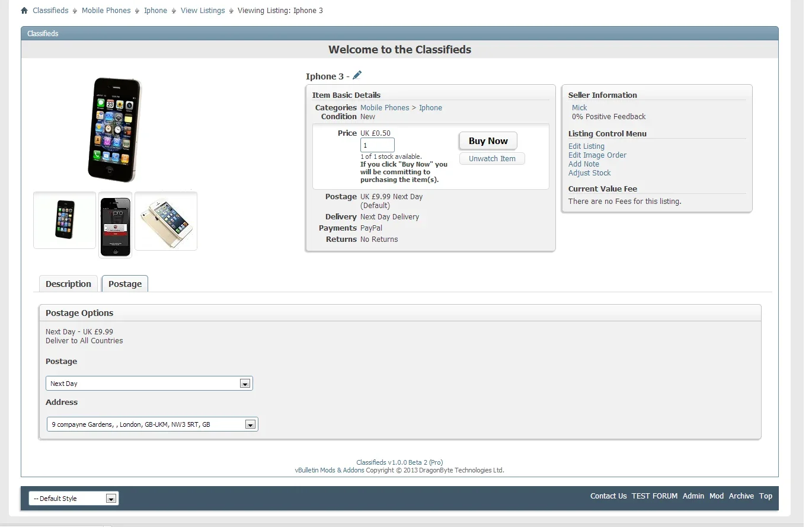Click TEST FORUM in the footer

654,496
